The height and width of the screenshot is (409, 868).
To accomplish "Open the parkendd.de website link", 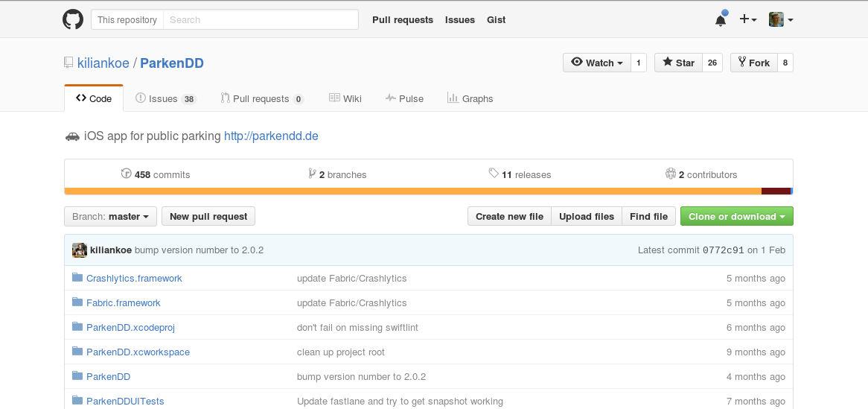I will click(x=271, y=136).
